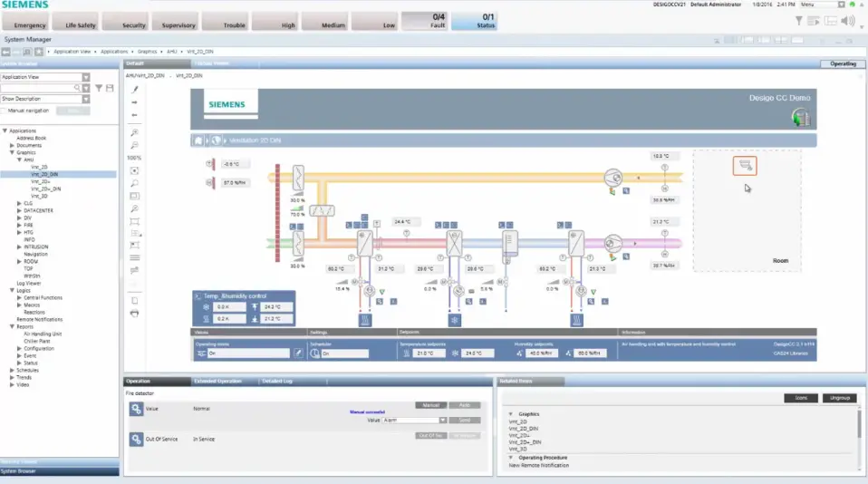The width and height of the screenshot is (868, 484).
Task: Select Vnt_3D in the System Browser tree
Action: (39, 196)
